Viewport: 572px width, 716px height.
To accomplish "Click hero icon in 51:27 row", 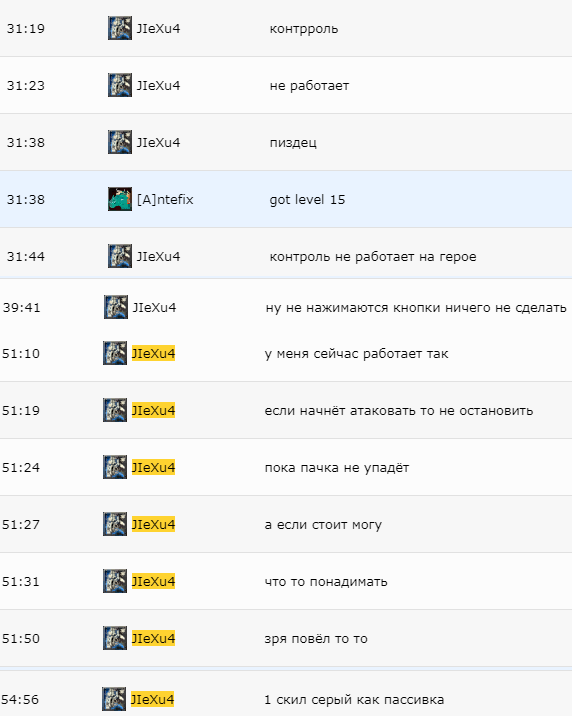I will click(x=115, y=524).
